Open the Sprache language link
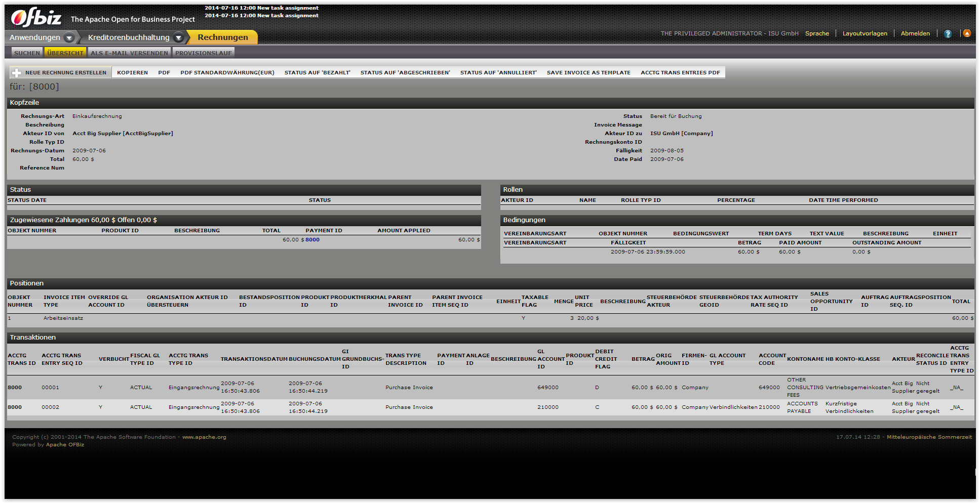The height and width of the screenshot is (503, 980). click(817, 33)
